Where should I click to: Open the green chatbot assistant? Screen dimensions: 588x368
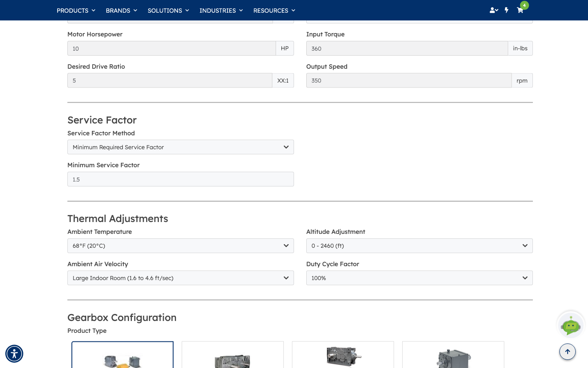click(571, 326)
